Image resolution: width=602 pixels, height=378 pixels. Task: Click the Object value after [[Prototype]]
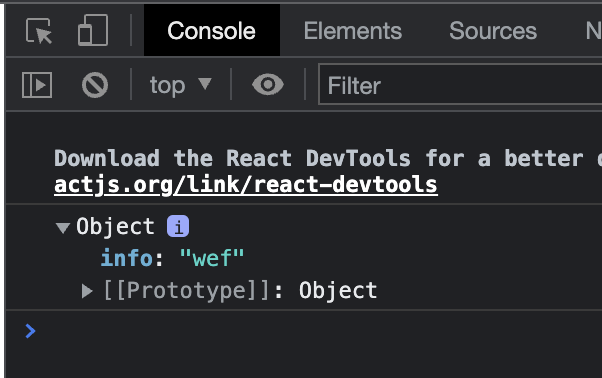point(338,291)
